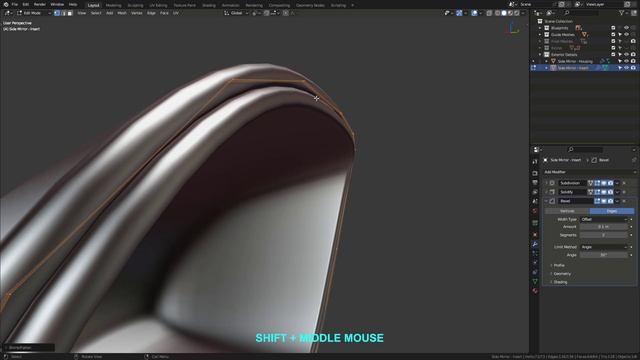Open the Width Type Offset dropdown
640x360 pixels.
pyautogui.click(x=604, y=219)
